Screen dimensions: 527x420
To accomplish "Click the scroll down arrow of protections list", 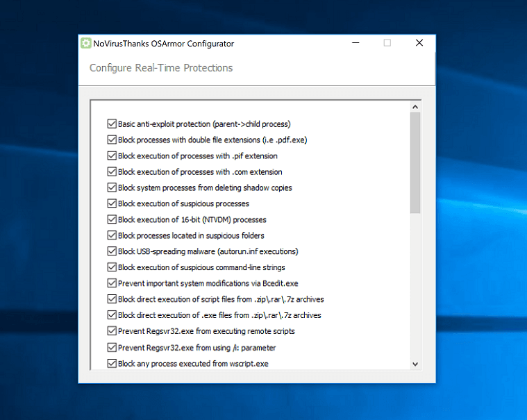I will (x=415, y=364).
